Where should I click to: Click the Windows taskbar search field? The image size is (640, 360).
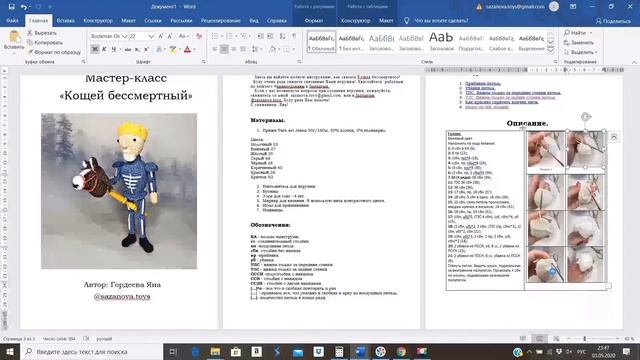coord(92,351)
